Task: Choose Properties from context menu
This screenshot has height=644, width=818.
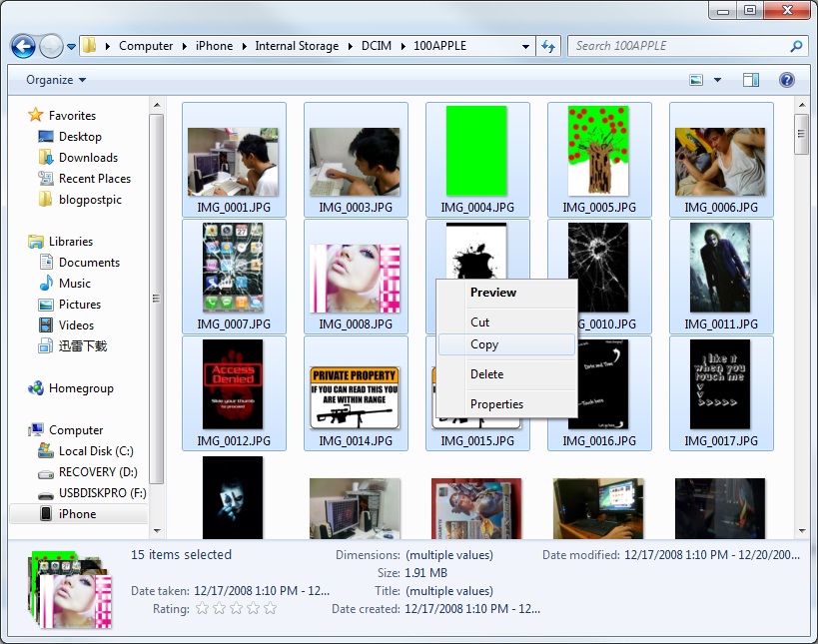Action: 507,404
